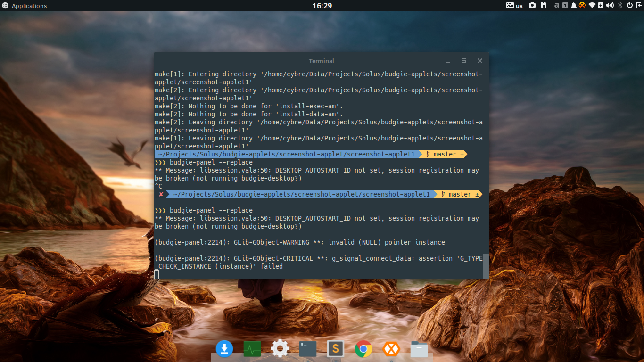Click the Bluetooth tray icon
Image resolution: width=644 pixels, height=362 pixels.
[x=620, y=6]
